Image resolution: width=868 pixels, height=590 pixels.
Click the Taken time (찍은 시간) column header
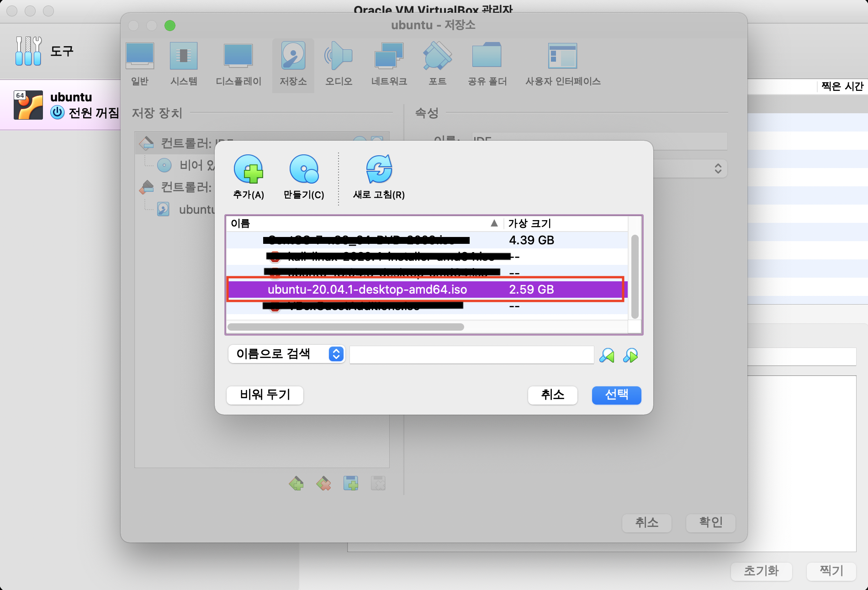point(842,86)
